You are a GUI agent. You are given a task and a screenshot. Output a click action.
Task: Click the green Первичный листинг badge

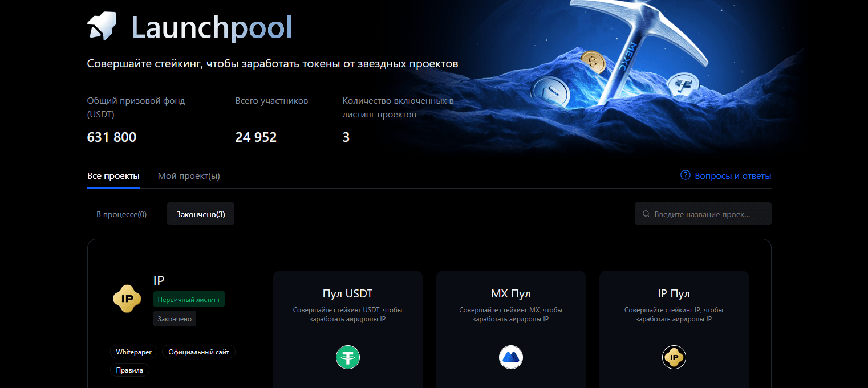point(189,299)
